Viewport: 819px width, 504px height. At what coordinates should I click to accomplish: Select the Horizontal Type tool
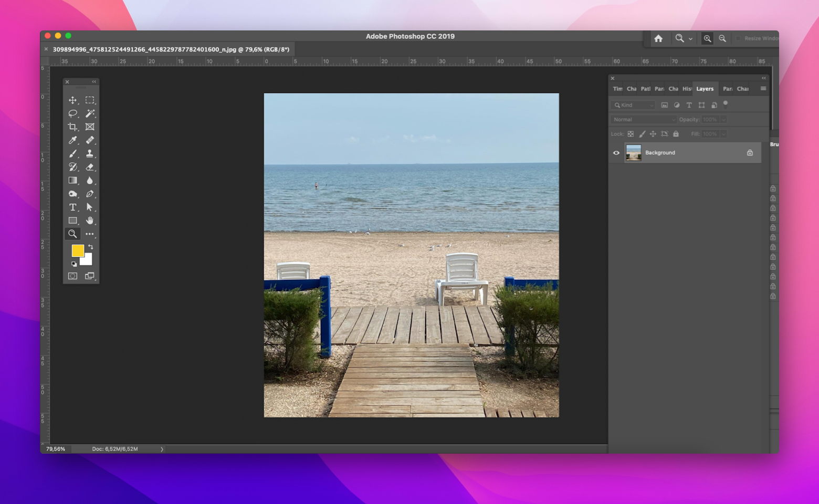coord(72,207)
